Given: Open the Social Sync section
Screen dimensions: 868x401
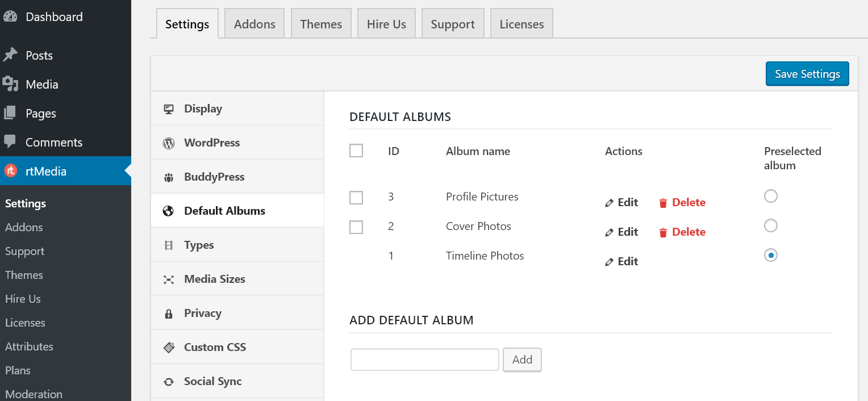Looking at the screenshot, I should [x=212, y=381].
